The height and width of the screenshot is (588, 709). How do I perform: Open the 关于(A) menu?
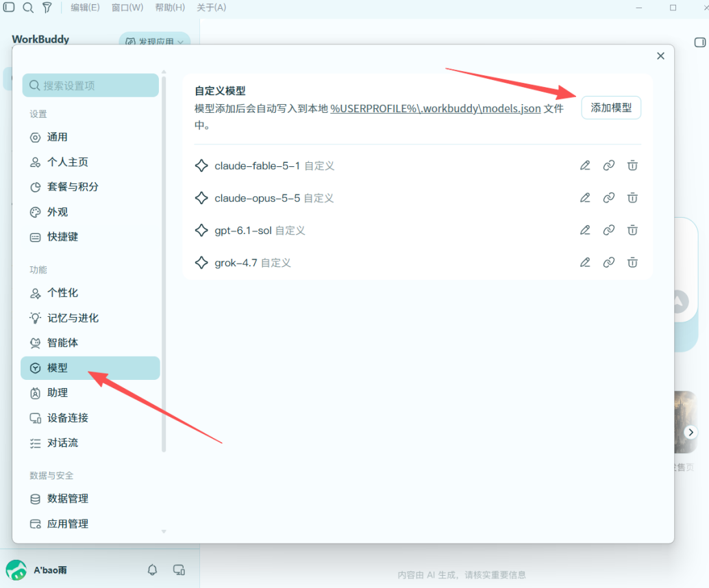coord(211,8)
